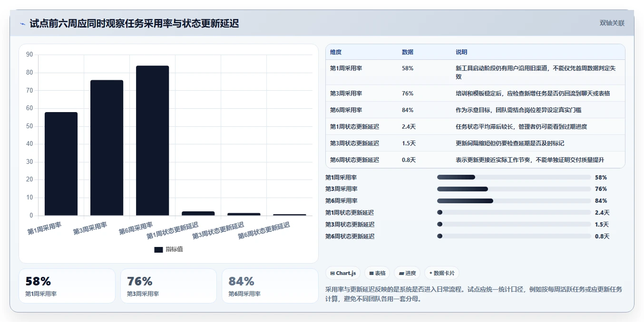Click the 84% progress bar for 第6周采用率

514,201
